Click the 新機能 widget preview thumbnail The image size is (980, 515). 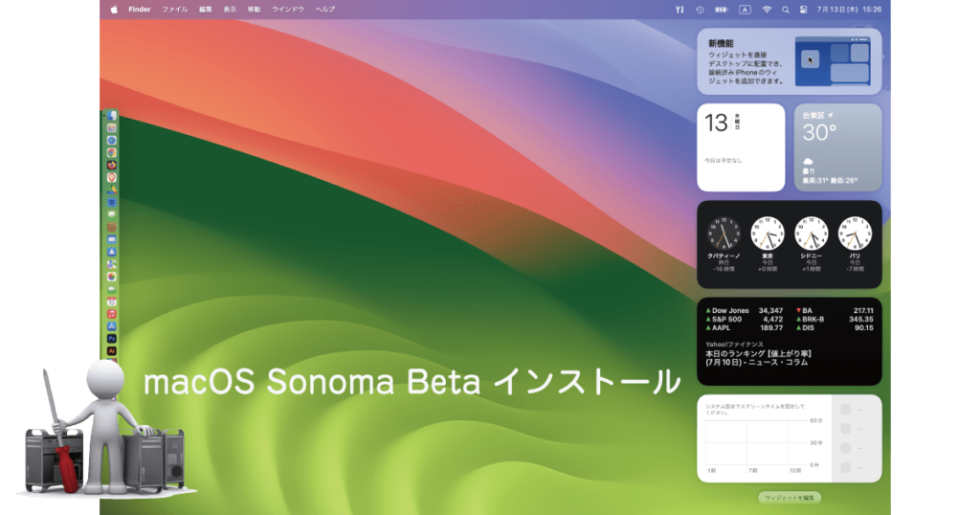[x=833, y=61]
